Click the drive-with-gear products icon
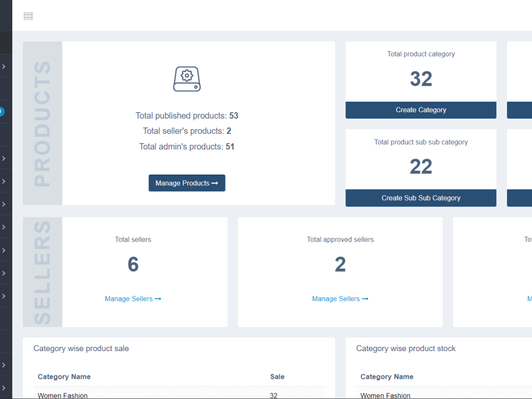Viewport: 532px width, 399px height. point(187,79)
